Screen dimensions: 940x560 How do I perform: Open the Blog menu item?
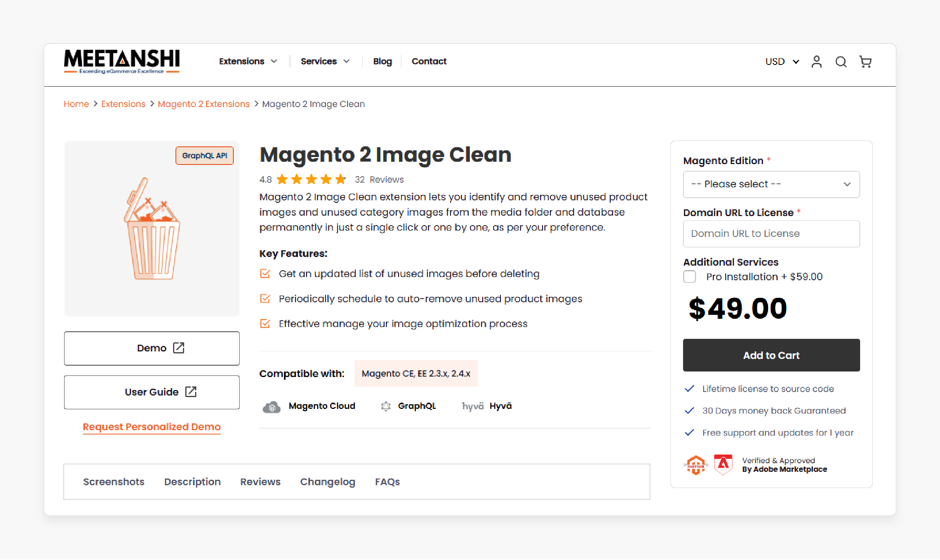click(x=382, y=61)
